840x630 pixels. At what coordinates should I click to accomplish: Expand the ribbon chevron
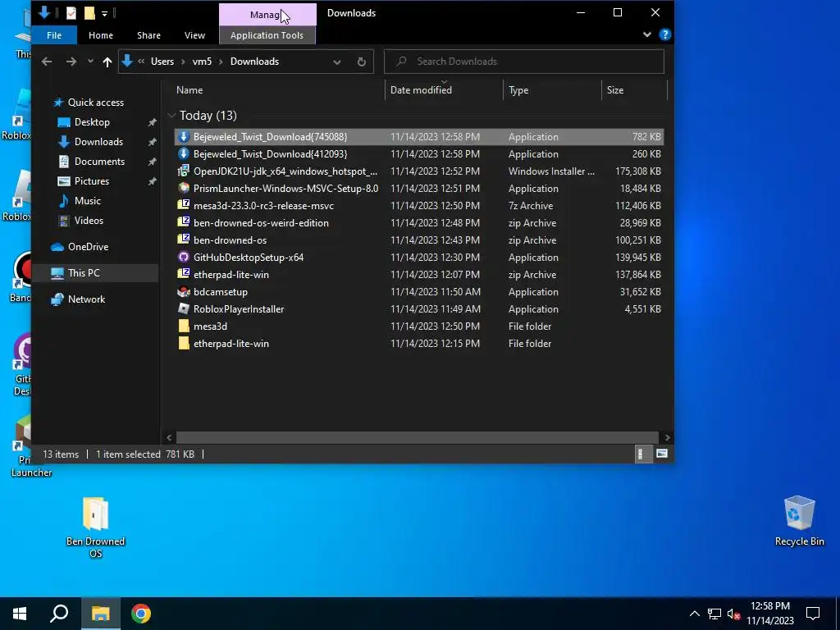[x=647, y=34]
